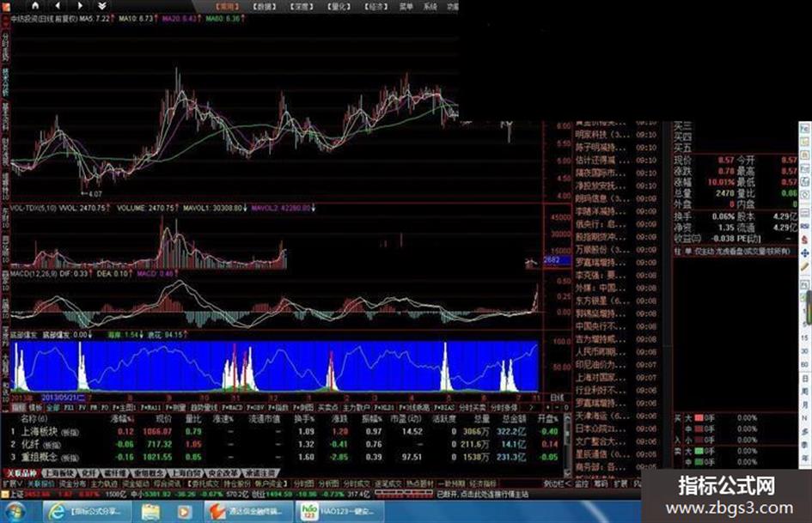Screen dimensions: 812x523
Task: Open the 系统 menu in top bar
Action: pyautogui.click(x=430, y=6)
